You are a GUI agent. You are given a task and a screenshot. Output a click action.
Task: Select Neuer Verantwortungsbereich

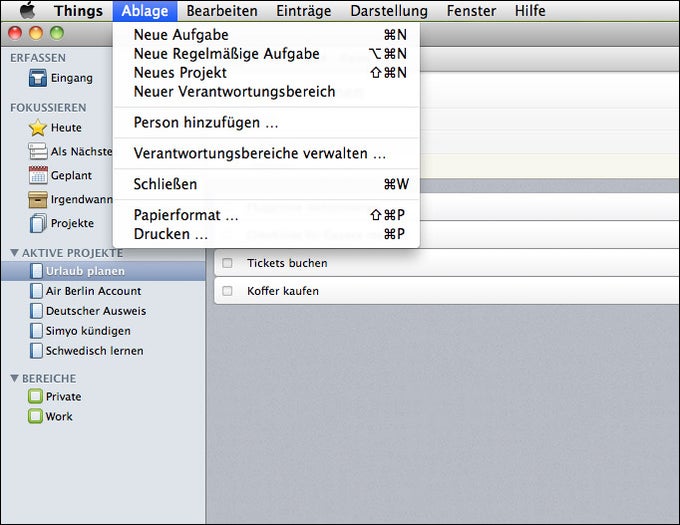266,92
